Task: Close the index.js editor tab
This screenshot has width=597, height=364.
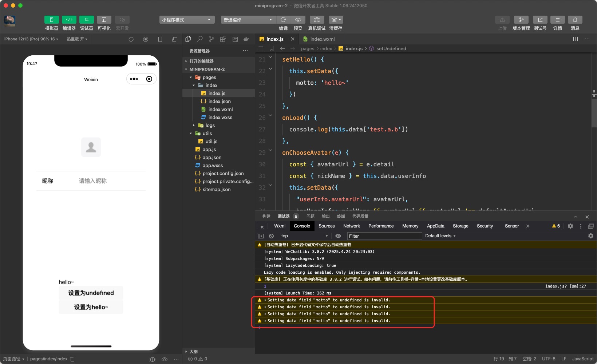Action: coord(293,39)
